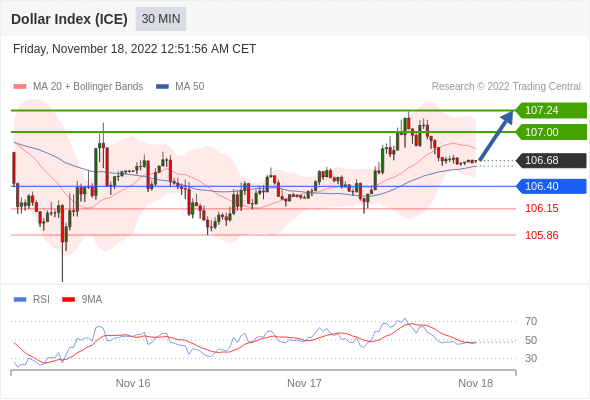590x400 pixels.
Task: Toggle the MA 20 + Bollinger Bands legend label
Action: pyautogui.click(x=88, y=87)
